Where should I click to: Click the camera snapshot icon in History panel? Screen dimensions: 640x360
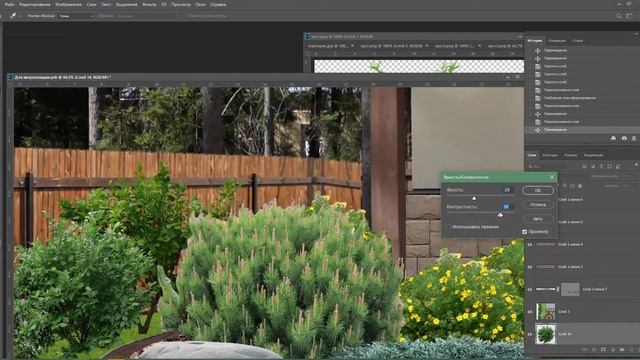click(624, 138)
